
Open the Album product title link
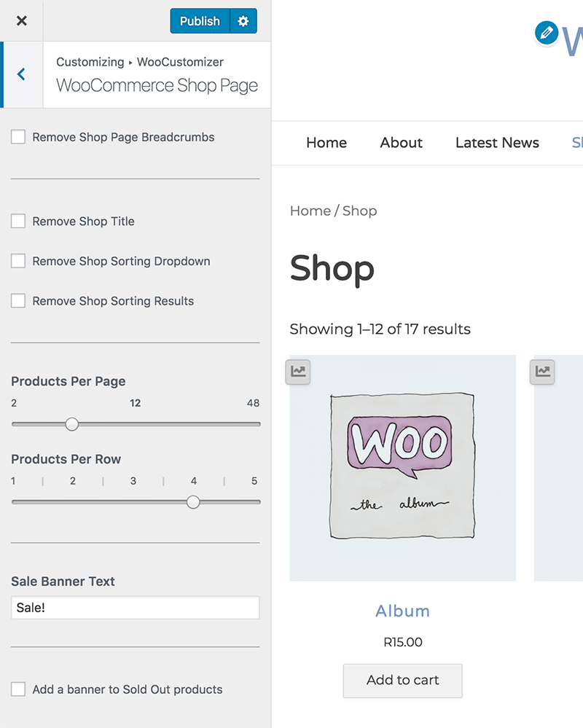[402, 611]
